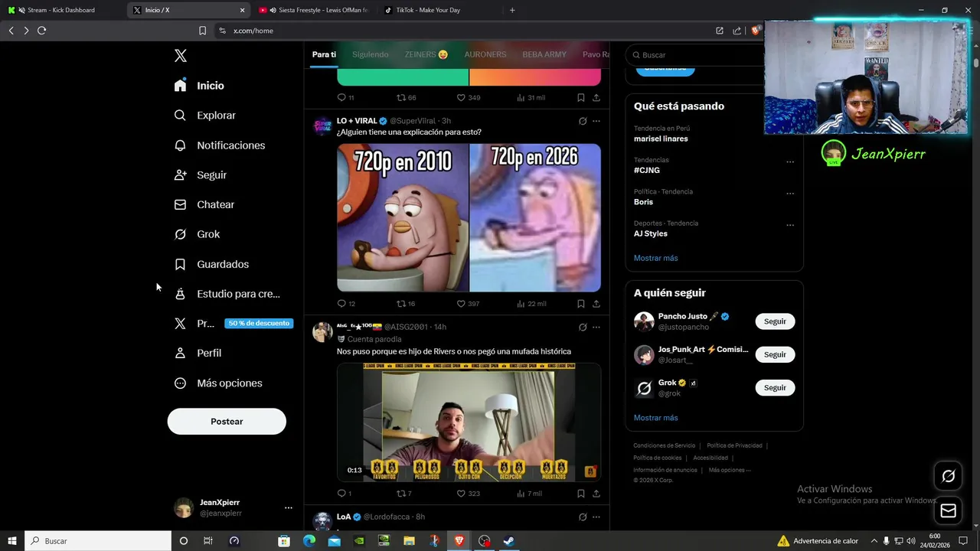Screen dimensions: 980x551
Task: Follow Jos_Punk_Art account
Action: (775, 354)
